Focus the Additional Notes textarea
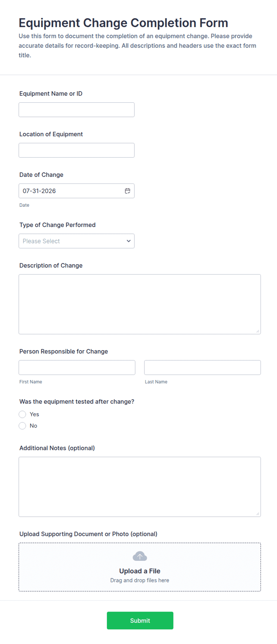The height and width of the screenshot is (644, 277). pyautogui.click(x=140, y=487)
